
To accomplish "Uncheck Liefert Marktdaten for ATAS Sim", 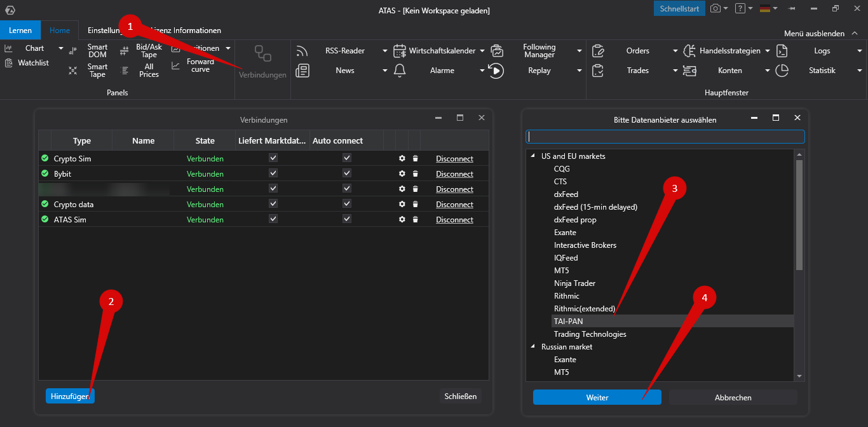I will [273, 219].
